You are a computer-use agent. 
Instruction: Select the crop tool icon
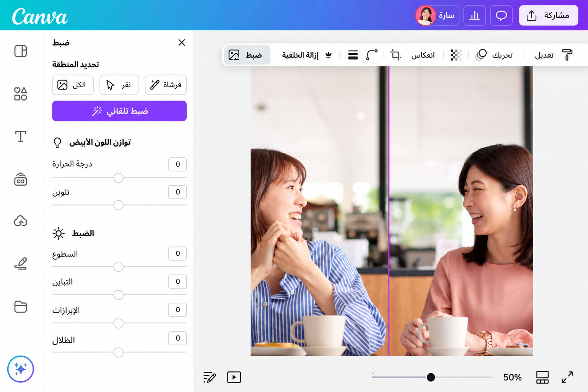[396, 55]
